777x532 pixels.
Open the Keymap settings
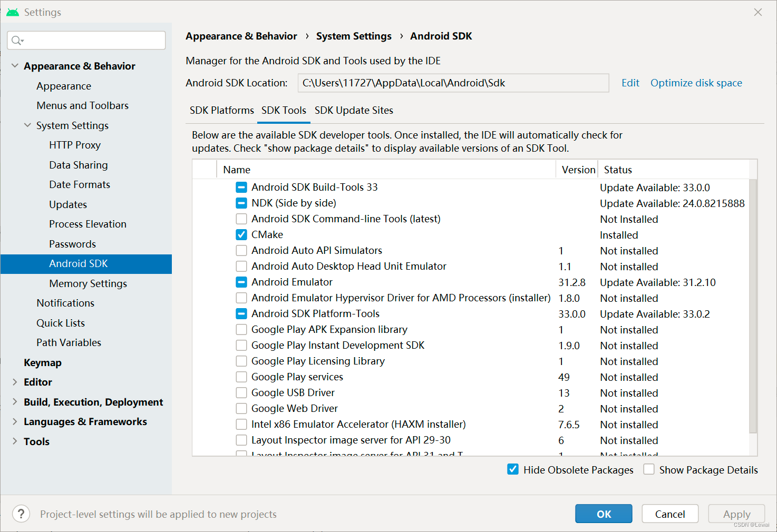(43, 362)
